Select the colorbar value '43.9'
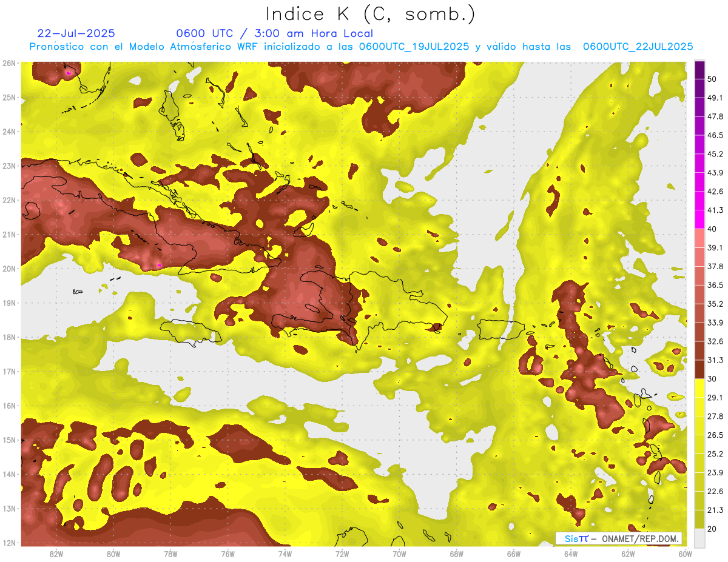This screenshot has height=562, width=728. point(715,173)
